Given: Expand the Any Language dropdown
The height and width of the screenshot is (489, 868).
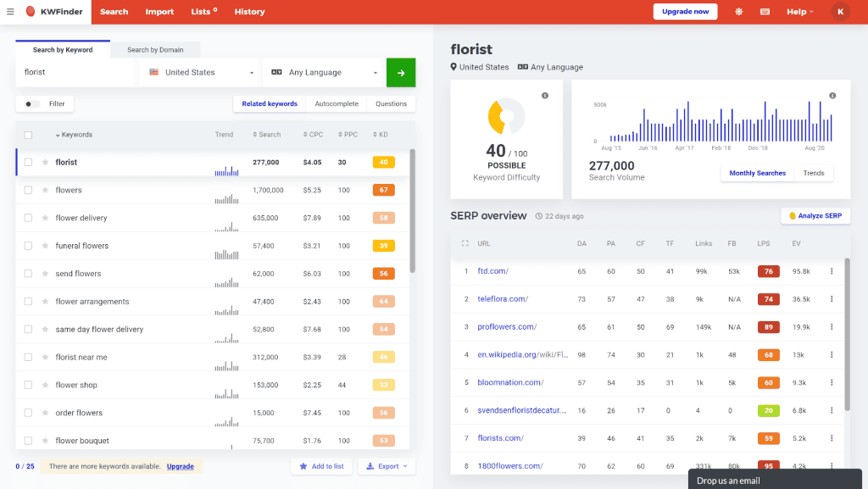Looking at the screenshot, I should tap(324, 73).
